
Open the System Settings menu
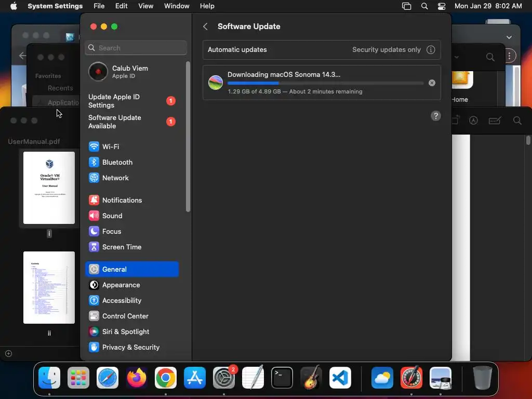tap(55, 6)
